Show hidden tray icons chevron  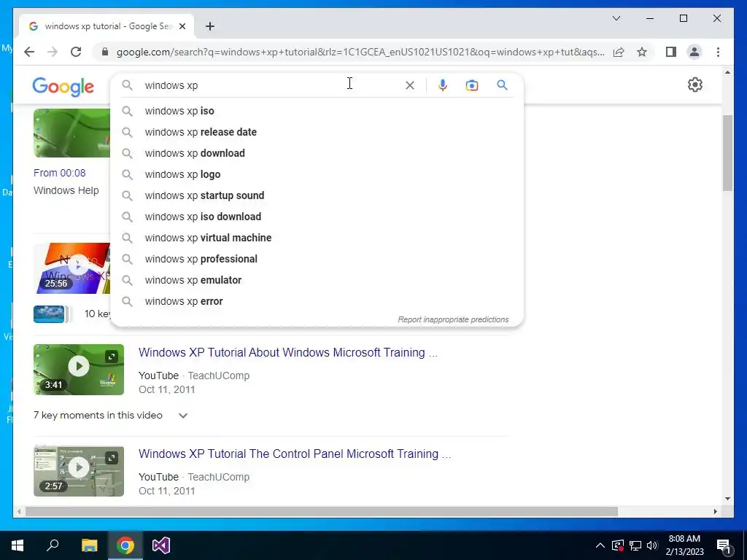pyautogui.click(x=600, y=545)
